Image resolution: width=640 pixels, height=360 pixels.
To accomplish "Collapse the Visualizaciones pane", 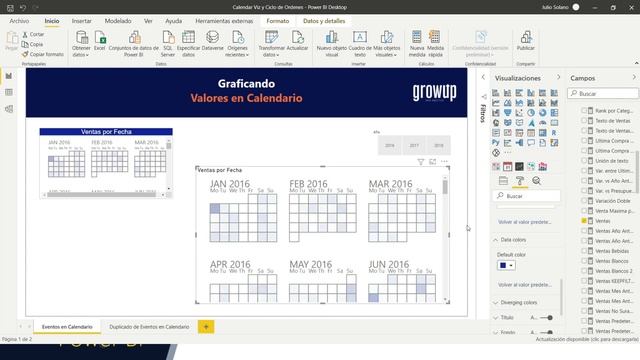I will 559,78.
